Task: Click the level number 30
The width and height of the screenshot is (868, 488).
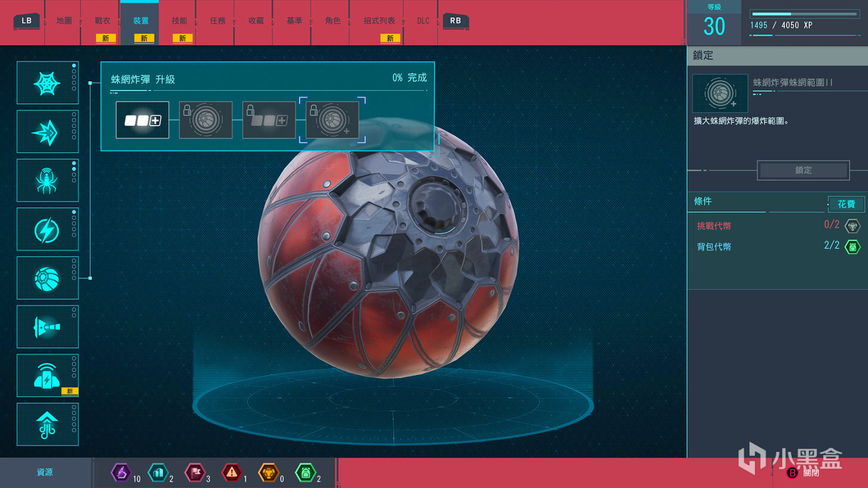Action: [714, 27]
